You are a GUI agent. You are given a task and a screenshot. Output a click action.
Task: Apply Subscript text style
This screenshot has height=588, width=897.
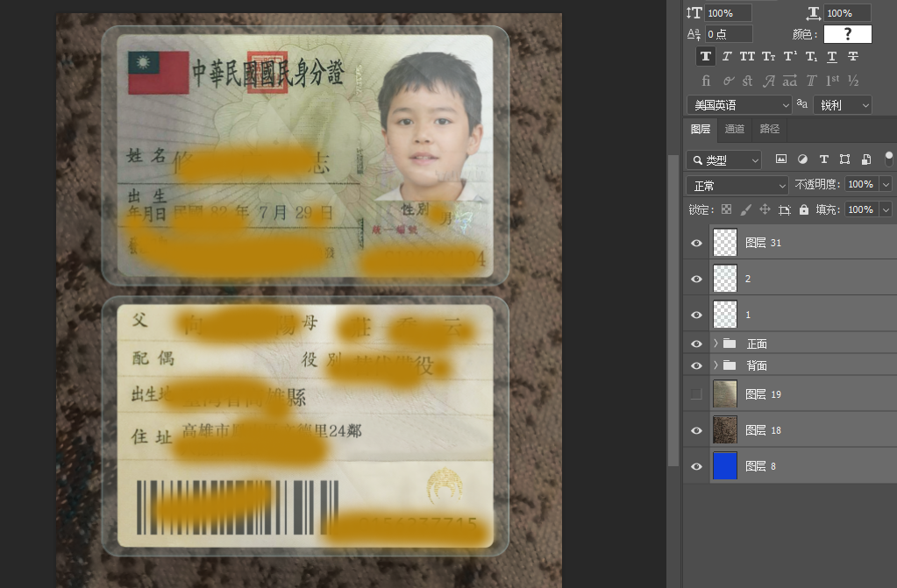811,56
